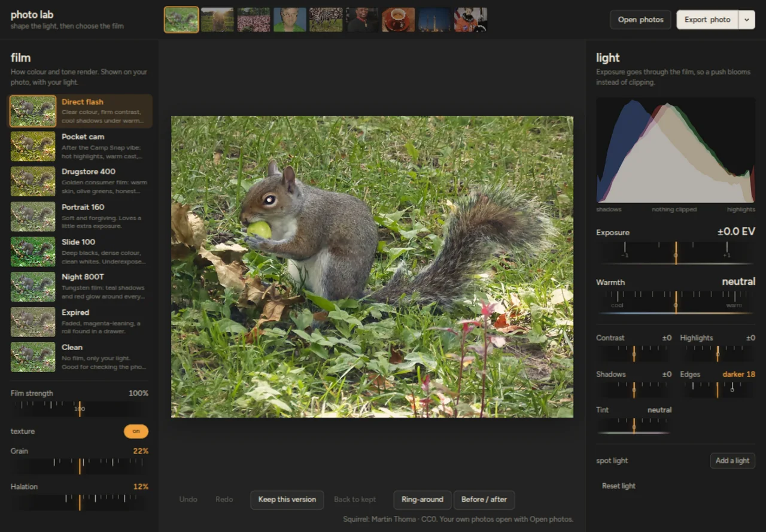Choose the Drugstore 400 film

[x=80, y=181]
